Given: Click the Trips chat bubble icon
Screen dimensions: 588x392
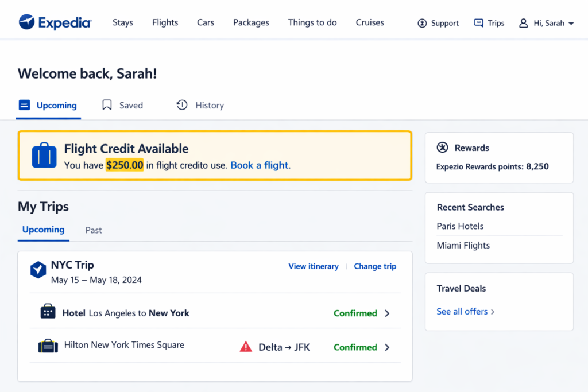Looking at the screenshot, I should [478, 23].
